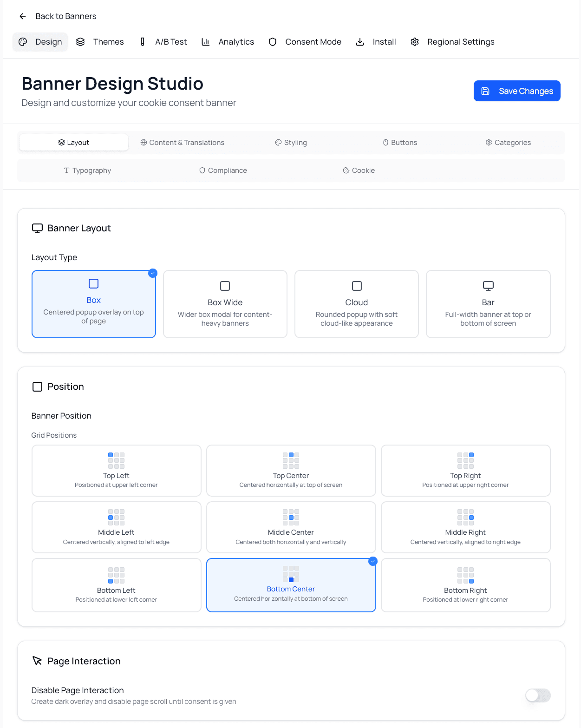Click the Bar layout monitor icon
This screenshot has width=581, height=728.
[x=488, y=286]
